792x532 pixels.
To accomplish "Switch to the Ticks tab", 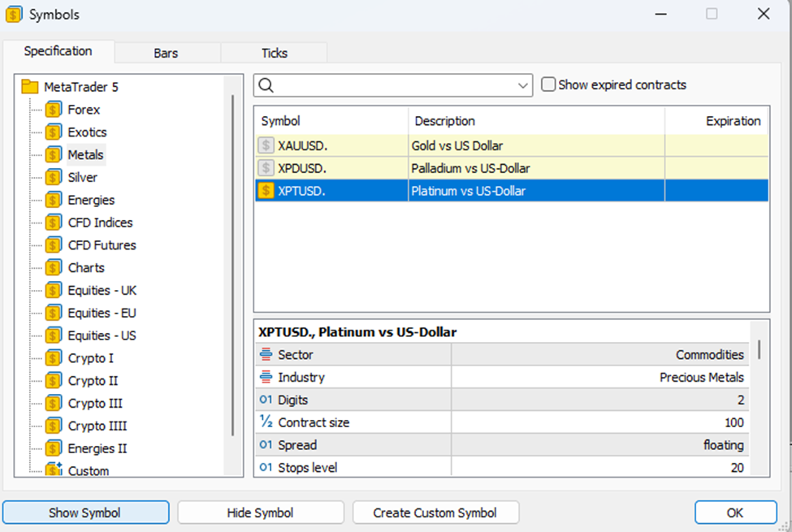I will pos(275,53).
